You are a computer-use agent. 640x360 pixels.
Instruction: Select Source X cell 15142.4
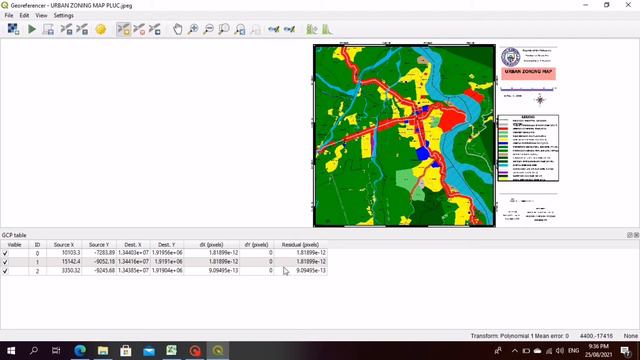64,262
